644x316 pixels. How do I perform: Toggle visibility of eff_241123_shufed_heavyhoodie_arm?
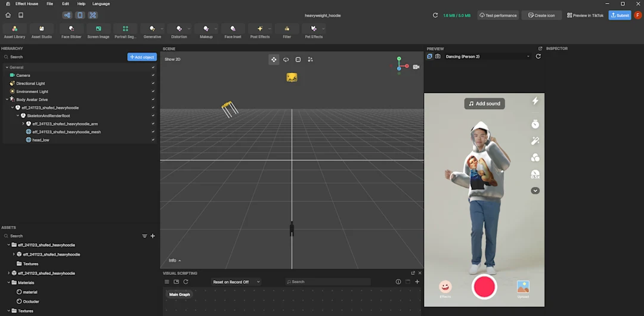[153, 123]
